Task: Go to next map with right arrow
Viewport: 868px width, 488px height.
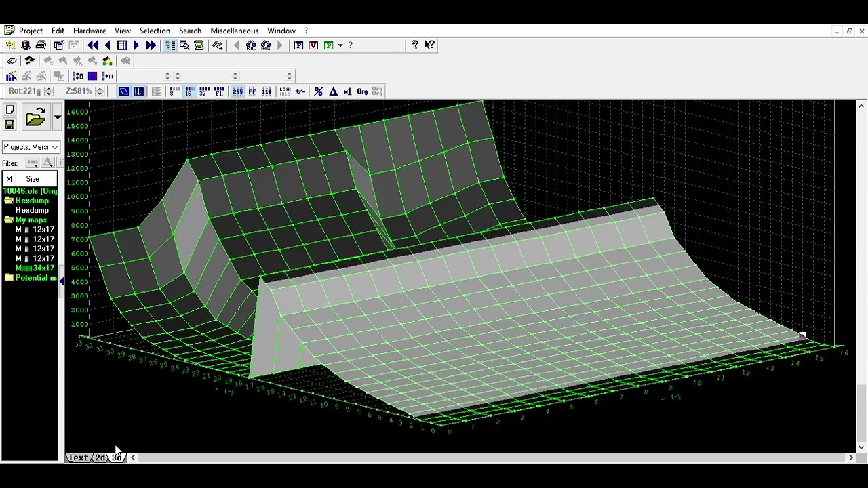Action: [136, 45]
